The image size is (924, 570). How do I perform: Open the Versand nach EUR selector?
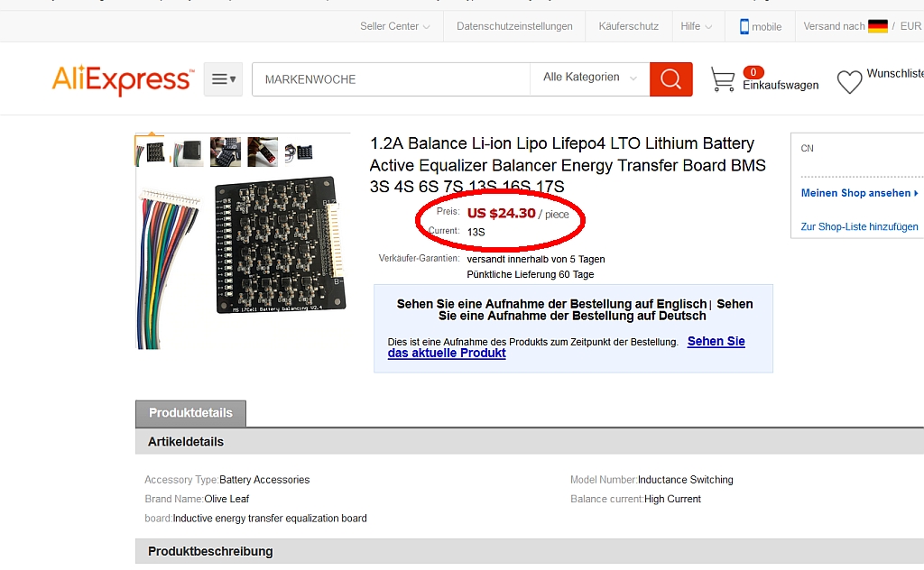tap(862, 26)
